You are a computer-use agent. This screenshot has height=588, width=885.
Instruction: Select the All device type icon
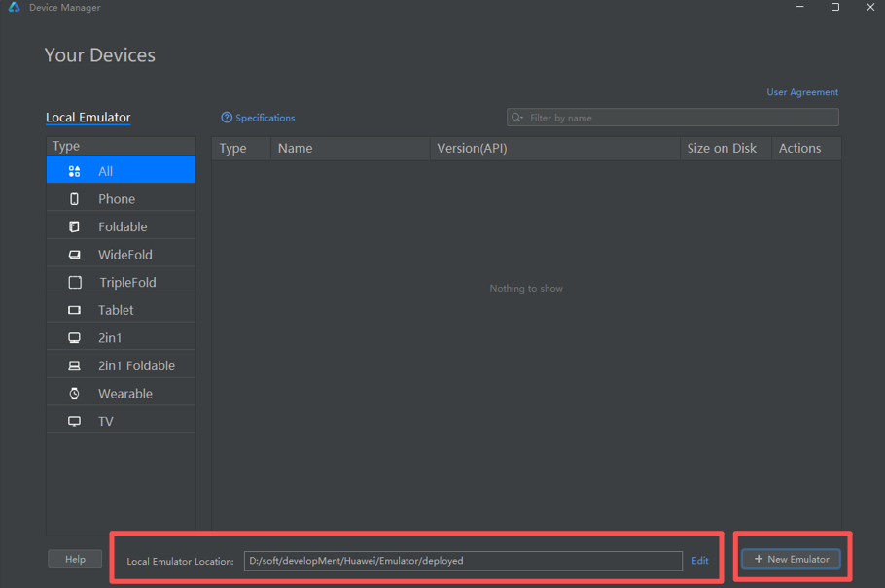tap(74, 172)
